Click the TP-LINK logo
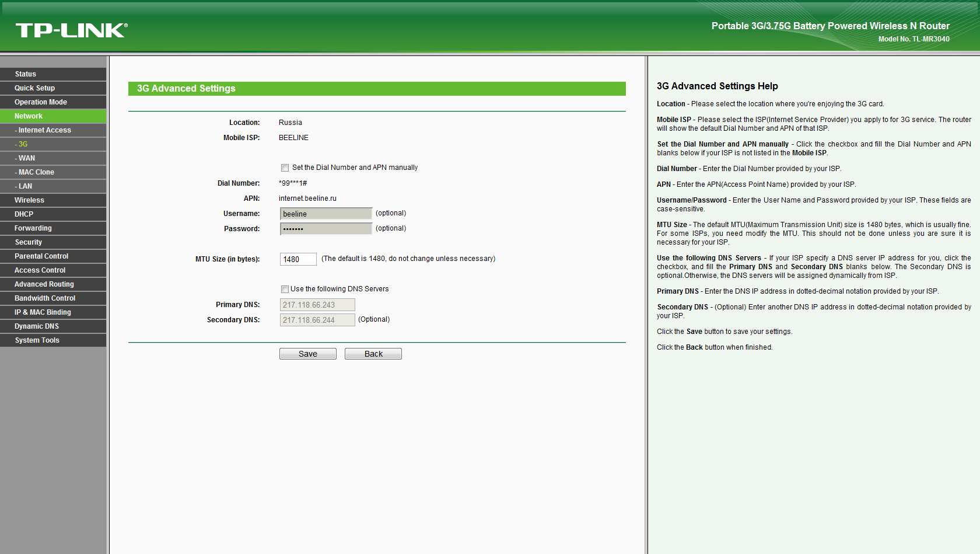 point(71,30)
